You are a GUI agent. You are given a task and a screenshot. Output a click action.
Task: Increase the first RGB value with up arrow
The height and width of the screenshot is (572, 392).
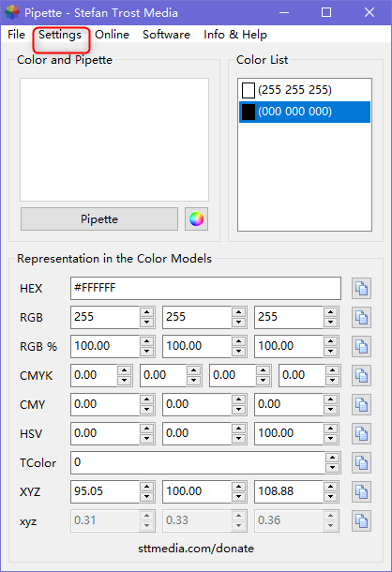(146, 312)
